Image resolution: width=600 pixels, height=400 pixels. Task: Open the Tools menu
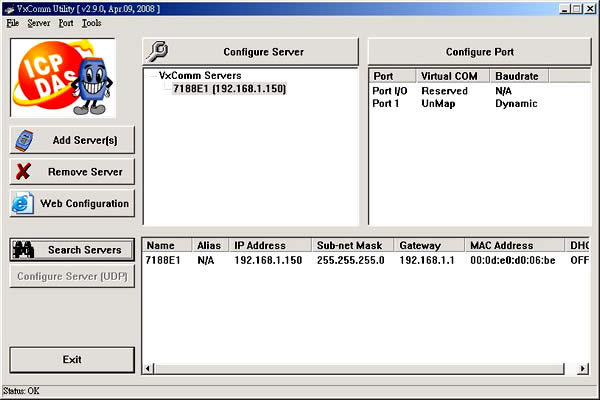pyautogui.click(x=92, y=22)
